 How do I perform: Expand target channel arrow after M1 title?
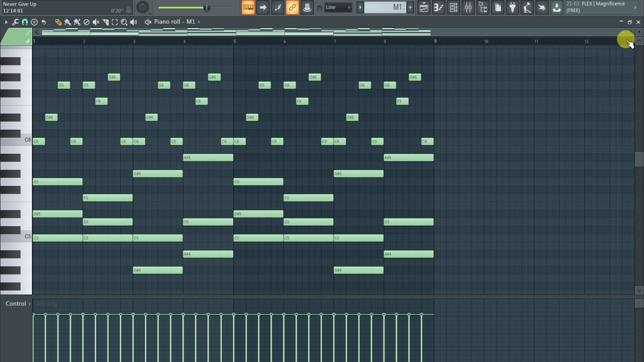(x=199, y=22)
